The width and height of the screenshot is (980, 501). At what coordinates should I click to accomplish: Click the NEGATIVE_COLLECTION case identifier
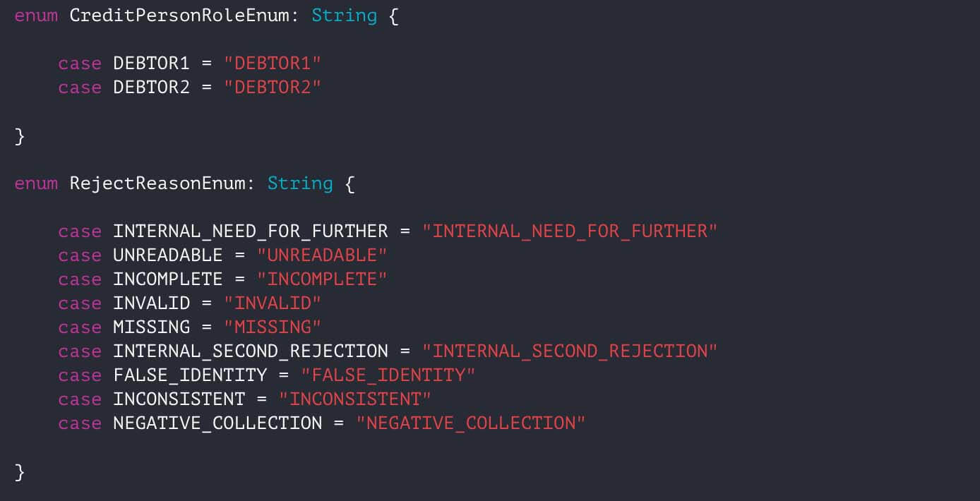217,423
